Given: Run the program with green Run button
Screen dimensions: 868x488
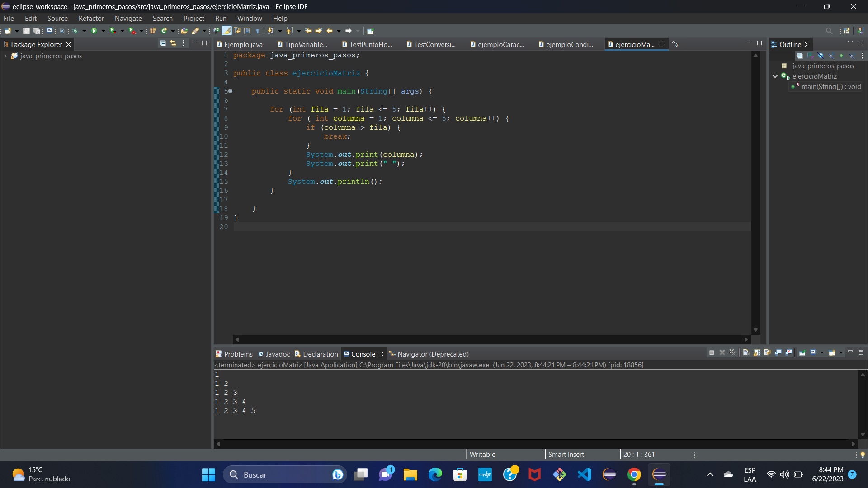Looking at the screenshot, I should (x=94, y=31).
